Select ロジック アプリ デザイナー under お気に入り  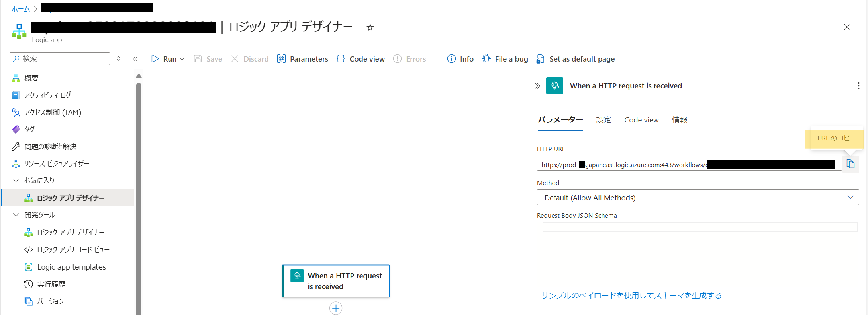pyautogui.click(x=68, y=198)
